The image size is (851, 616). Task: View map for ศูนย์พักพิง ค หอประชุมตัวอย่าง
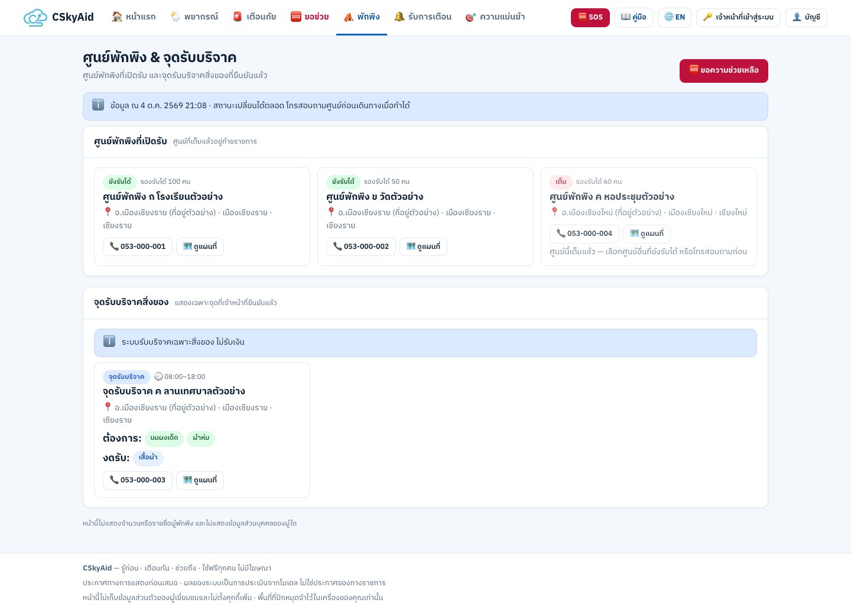(x=647, y=234)
